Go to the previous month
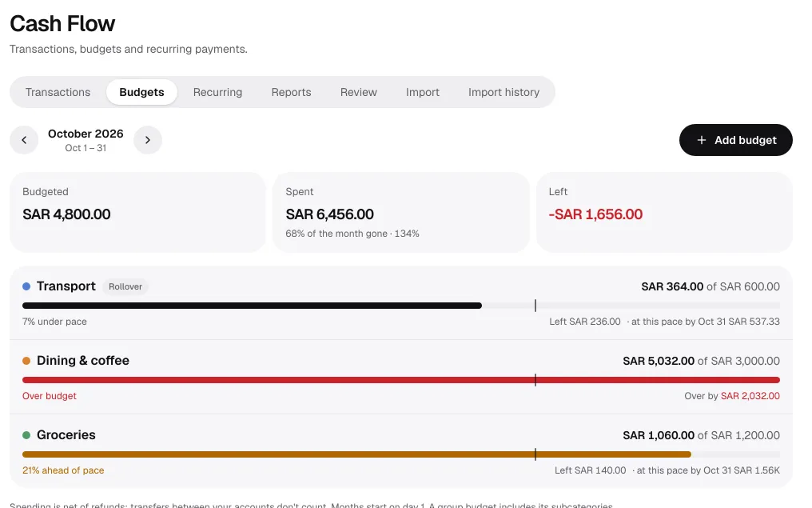 24,140
